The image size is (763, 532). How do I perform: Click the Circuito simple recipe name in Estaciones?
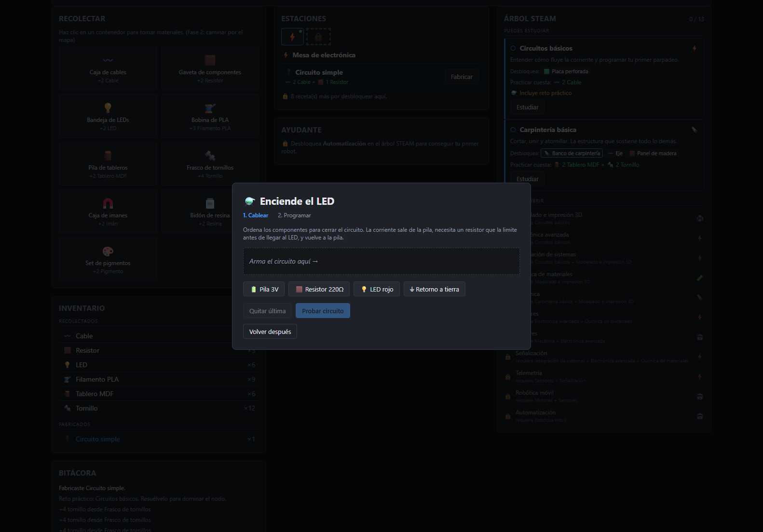(x=319, y=72)
